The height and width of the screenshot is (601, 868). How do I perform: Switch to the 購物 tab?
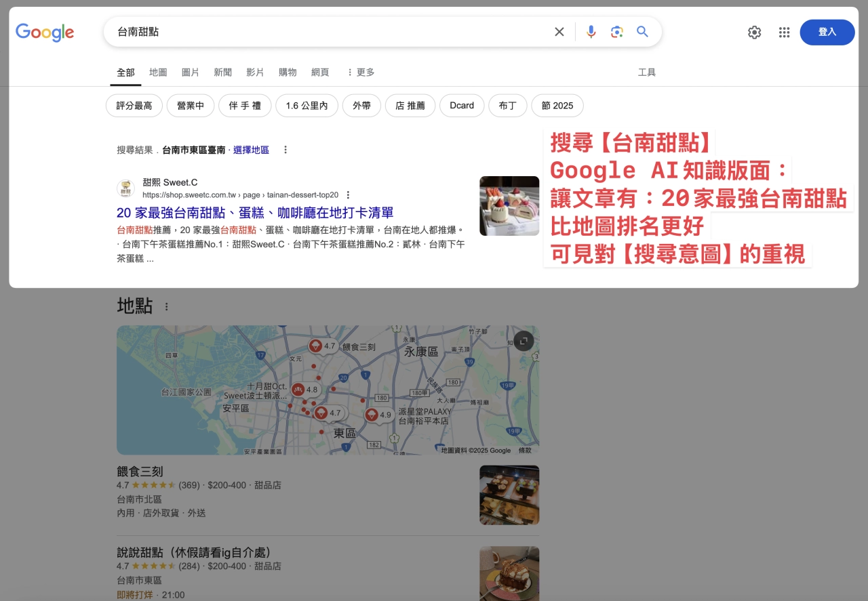[x=288, y=72]
